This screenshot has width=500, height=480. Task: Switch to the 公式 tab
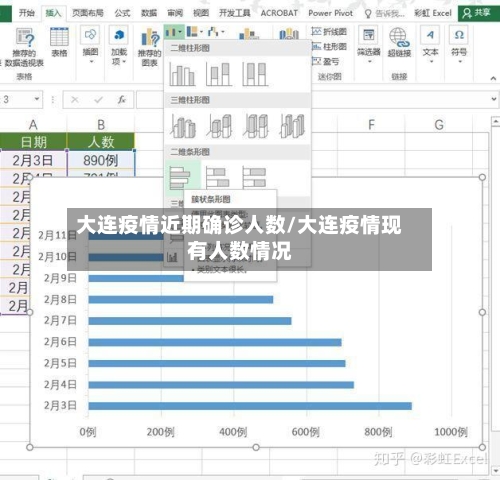point(122,13)
